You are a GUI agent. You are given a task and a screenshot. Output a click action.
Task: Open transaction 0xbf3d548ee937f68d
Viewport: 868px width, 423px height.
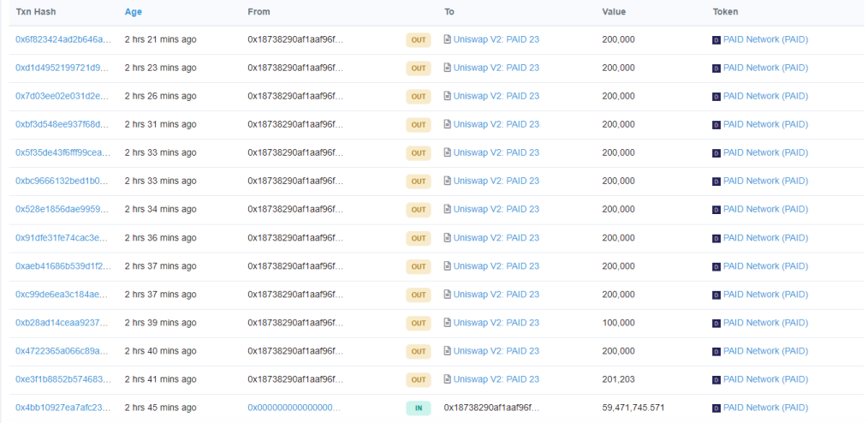point(63,124)
